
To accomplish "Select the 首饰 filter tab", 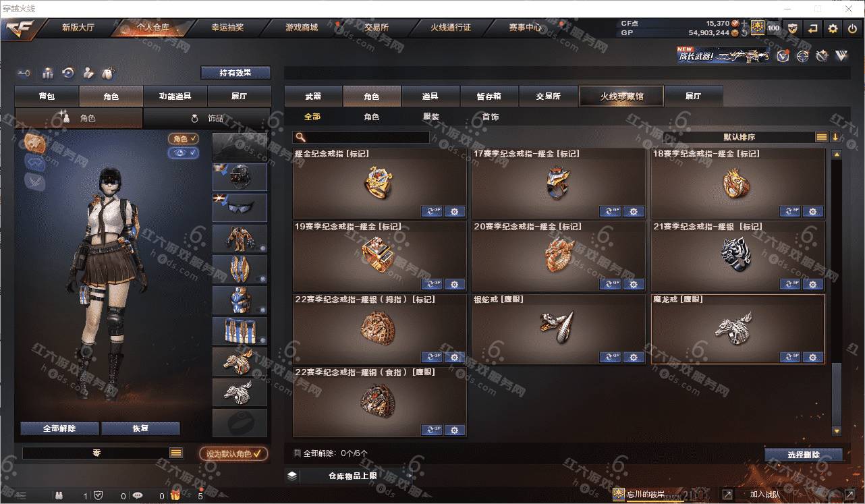I will click(491, 117).
